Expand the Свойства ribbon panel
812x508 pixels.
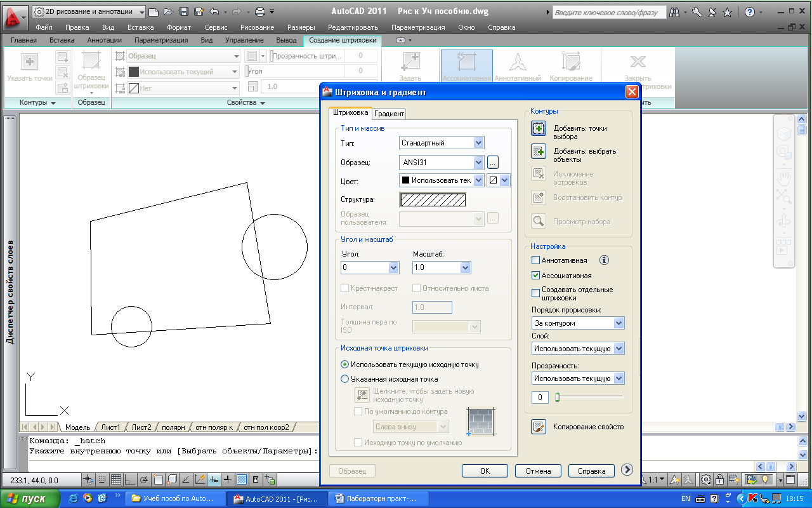point(245,103)
